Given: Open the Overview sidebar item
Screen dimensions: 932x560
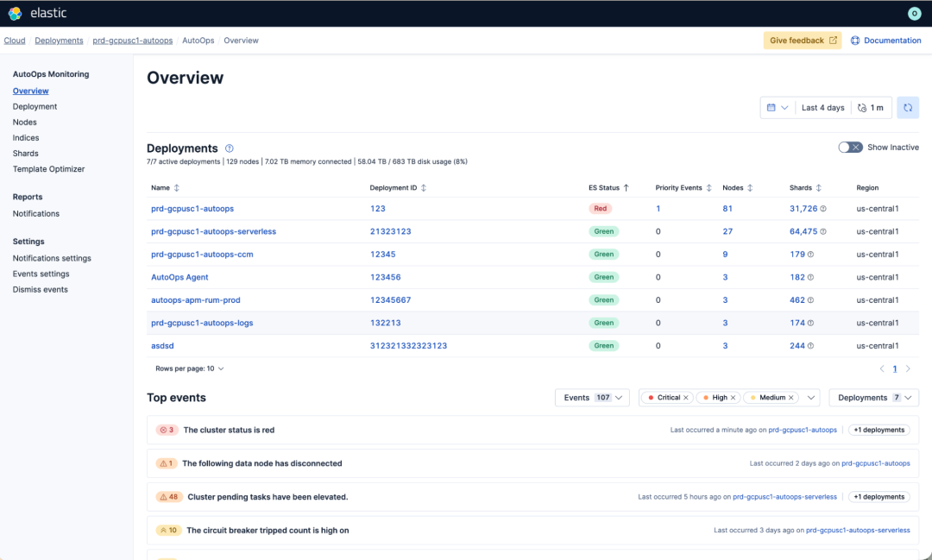Looking at the screenshot, I should tap(31, 91).
